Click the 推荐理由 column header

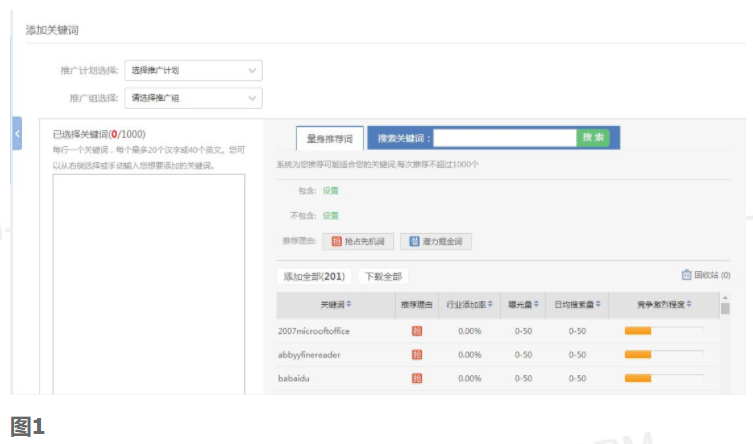[x=416, y=304]
